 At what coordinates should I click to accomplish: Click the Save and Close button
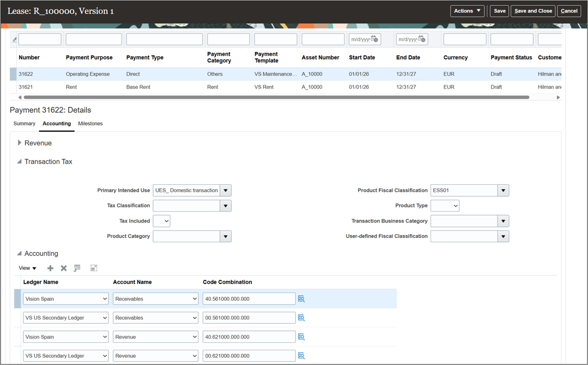tap(533, 11)
